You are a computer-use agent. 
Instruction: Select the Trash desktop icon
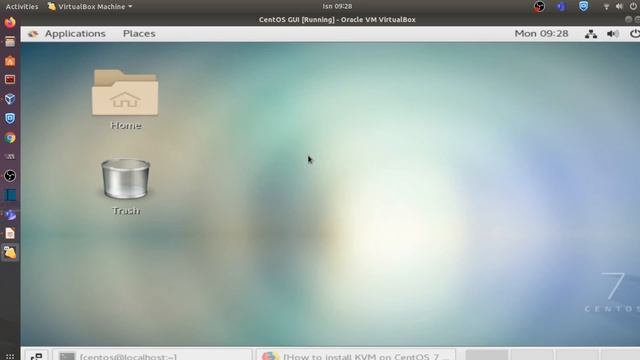[126, 187]
